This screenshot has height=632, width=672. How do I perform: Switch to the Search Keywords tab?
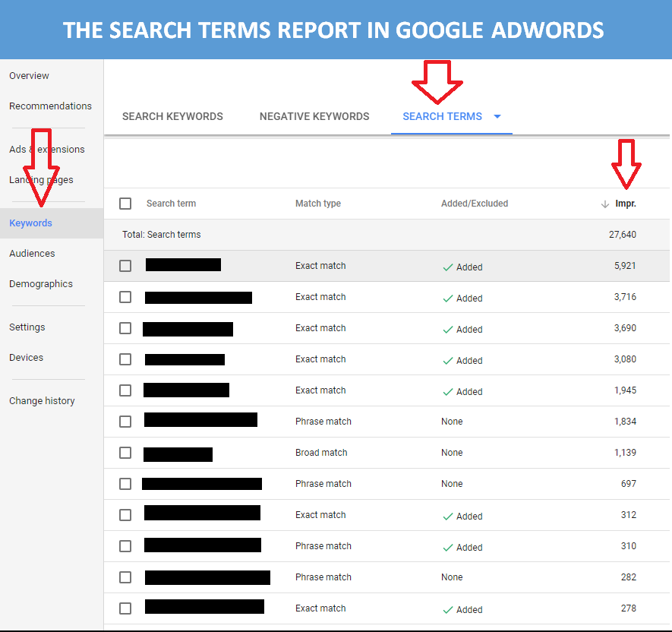click(172, 116)
